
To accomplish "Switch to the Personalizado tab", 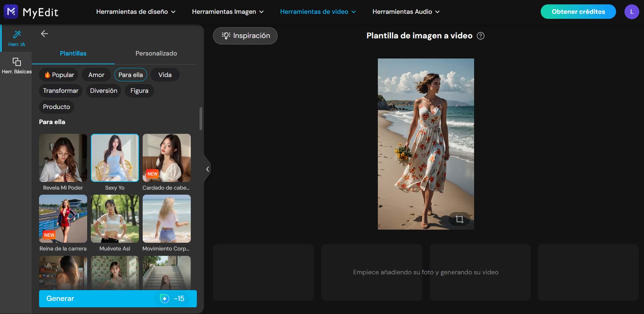I will (x=156, y=53).
